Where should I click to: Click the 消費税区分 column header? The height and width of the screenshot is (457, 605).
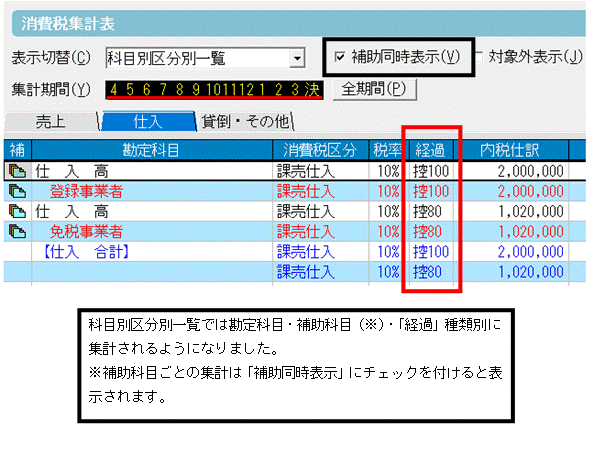(x=320, y=150)
